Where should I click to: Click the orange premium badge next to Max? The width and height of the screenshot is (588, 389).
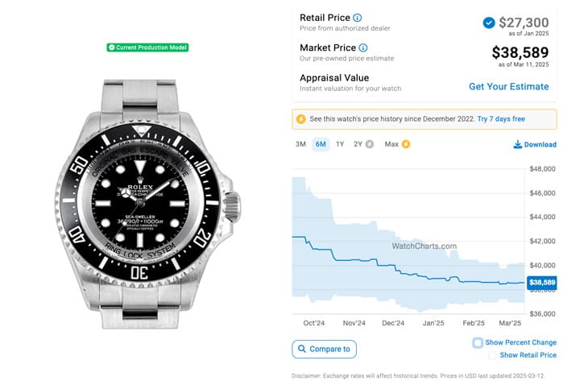(x=406, y=144)
